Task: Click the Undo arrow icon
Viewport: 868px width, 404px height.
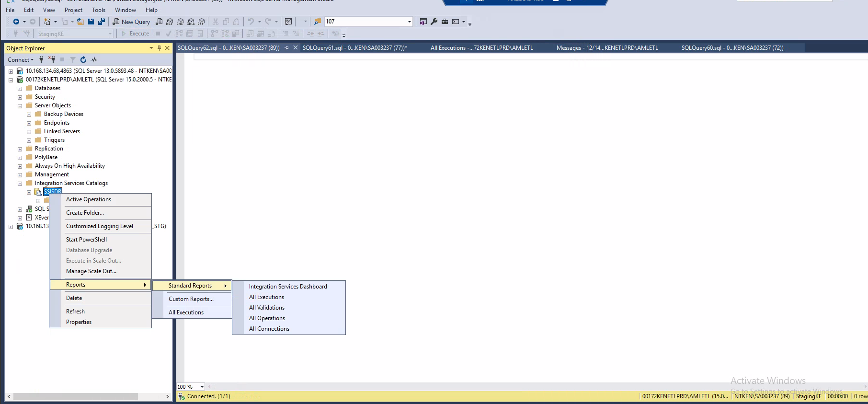Action: click(251, 22)
